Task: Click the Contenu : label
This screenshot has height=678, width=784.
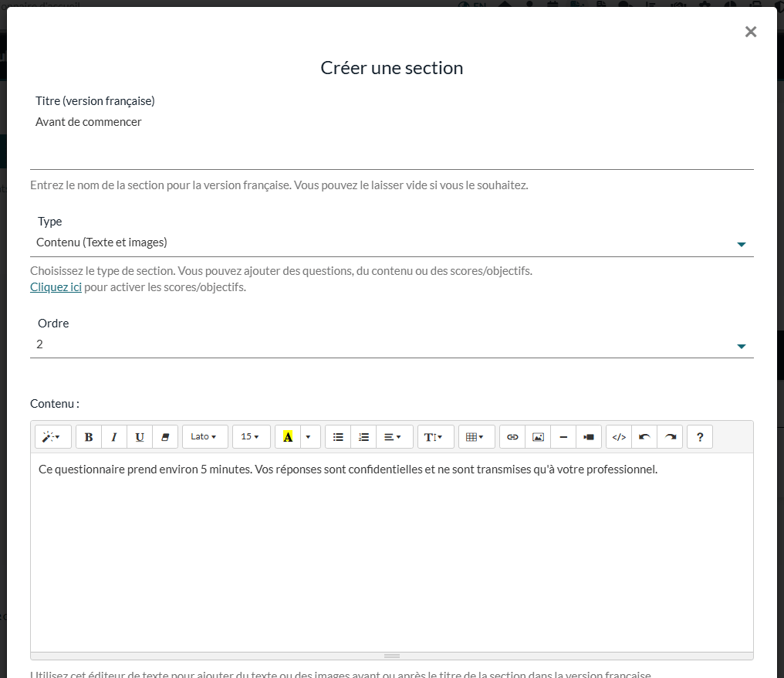Action: coord(55,404)
